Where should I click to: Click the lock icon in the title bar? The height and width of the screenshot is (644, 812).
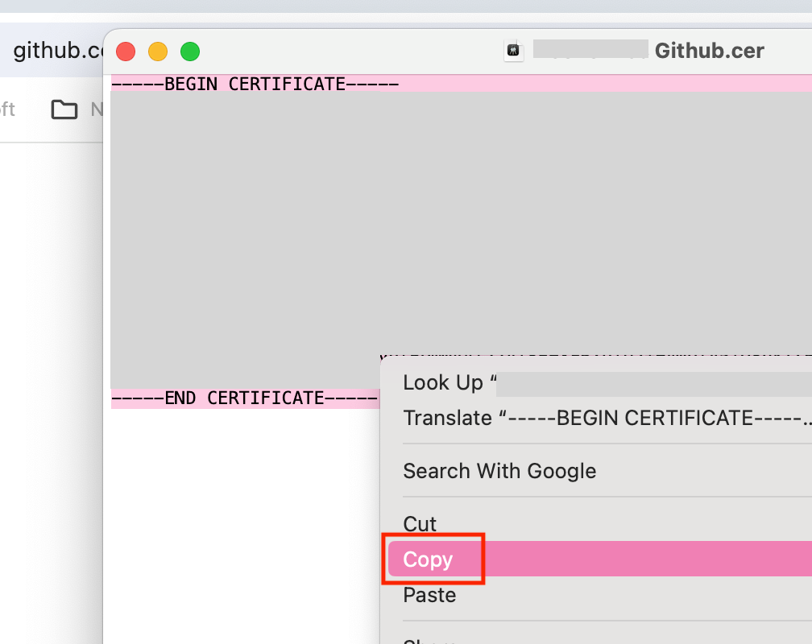[513, 50]
